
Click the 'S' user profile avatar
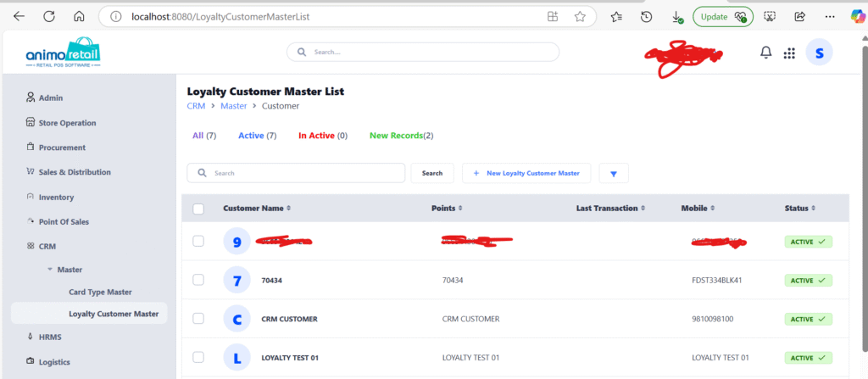[x=819, y=53]
